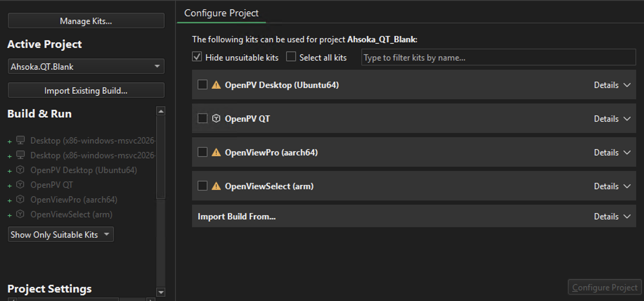The image size is (644, 301).
Task: Click the warning icon next to OpenViewSelect (arm)
Action: tap(216, 186)
